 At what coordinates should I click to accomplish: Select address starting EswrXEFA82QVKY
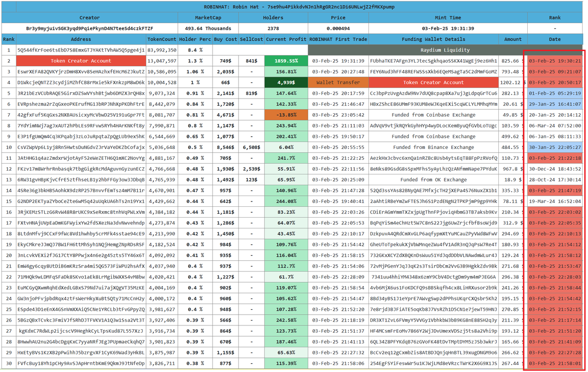[x=81, y=72]
